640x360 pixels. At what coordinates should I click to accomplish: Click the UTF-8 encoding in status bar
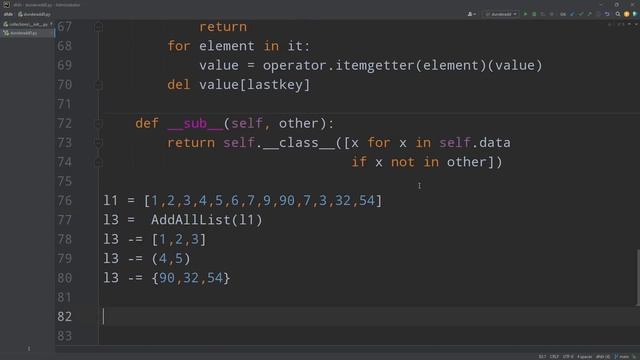tap(568, 357)
